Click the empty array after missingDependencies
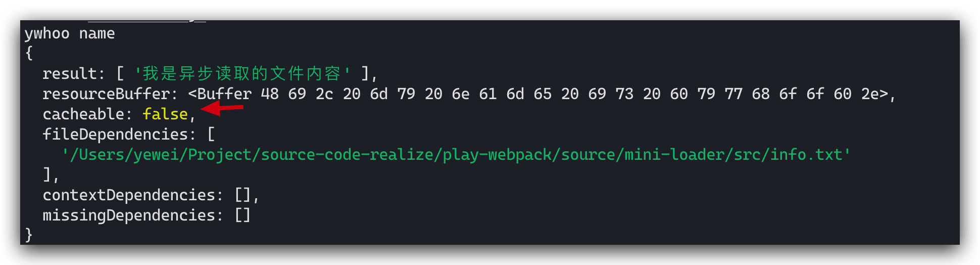The width and height of the screenshot is (980, 265). tap(242, 215)
